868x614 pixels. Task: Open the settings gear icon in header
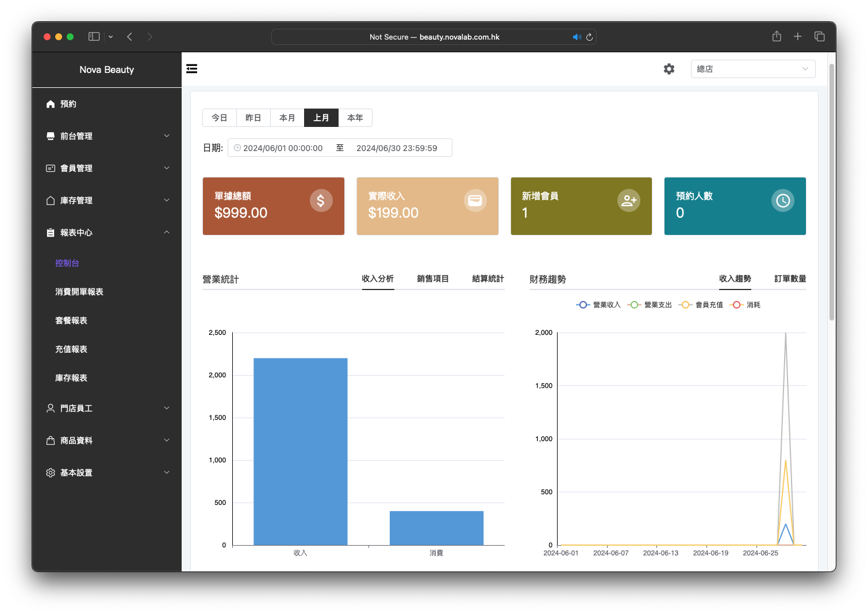pyautogui.click(x=669, y=69)
